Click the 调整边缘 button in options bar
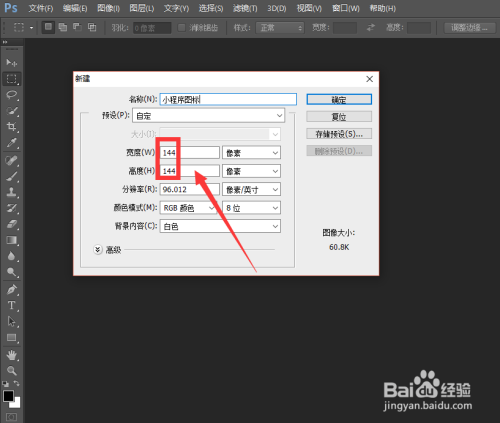The width and height of the screenshot is (500, 423). click(470, 28)
